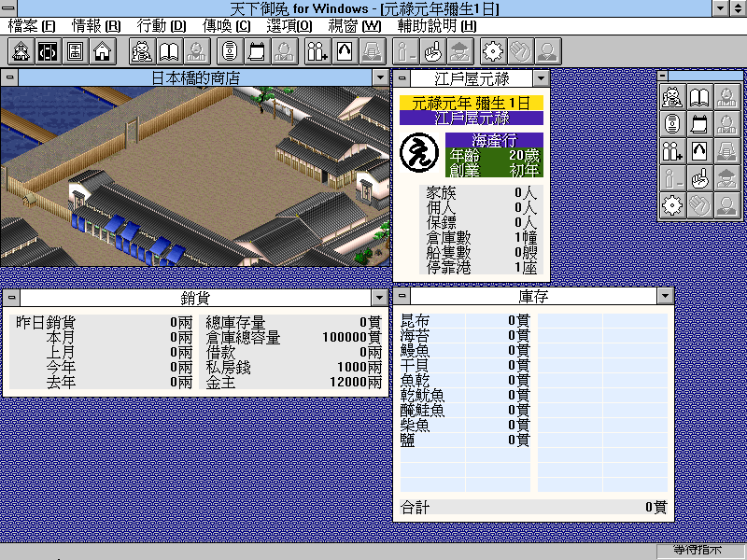Image resolution: width=747 pixels, height=560 pixels.
Task: Click the add people icon in the main toolbar
Action: [317, 51]
